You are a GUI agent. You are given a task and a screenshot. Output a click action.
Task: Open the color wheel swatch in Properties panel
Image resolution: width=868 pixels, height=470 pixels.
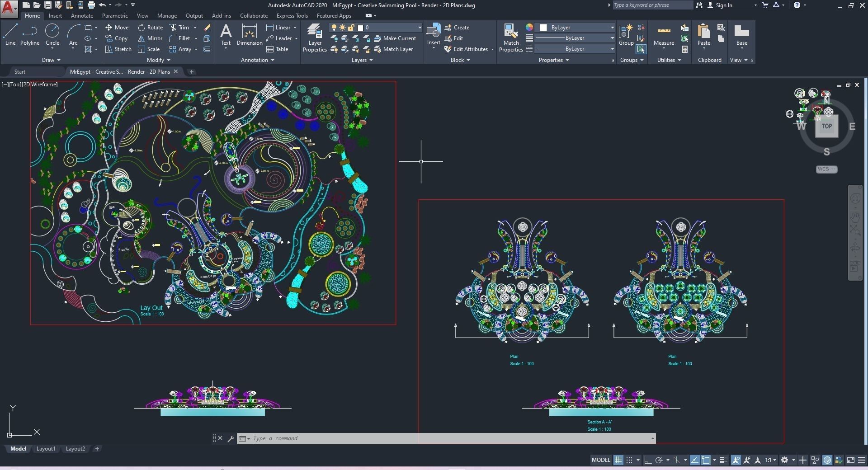click(x=529, y=28)
